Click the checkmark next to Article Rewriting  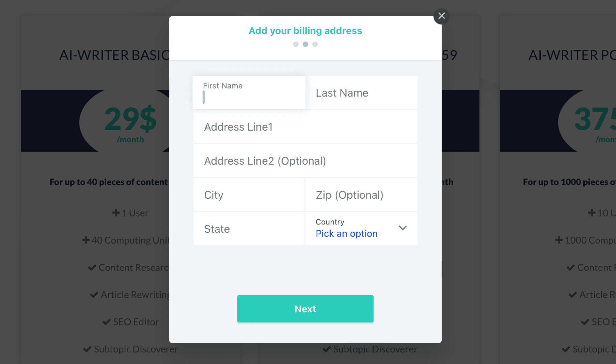(x=94, y=295)
